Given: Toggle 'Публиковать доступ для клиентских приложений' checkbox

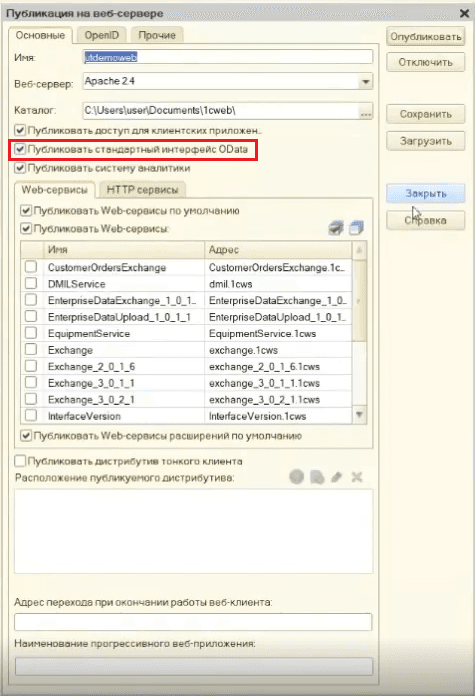Looking at the screenshot, I should point(20,130).
